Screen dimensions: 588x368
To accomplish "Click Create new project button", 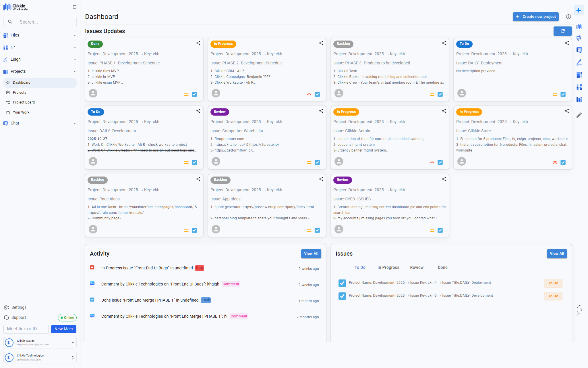I will pos(535,17).
